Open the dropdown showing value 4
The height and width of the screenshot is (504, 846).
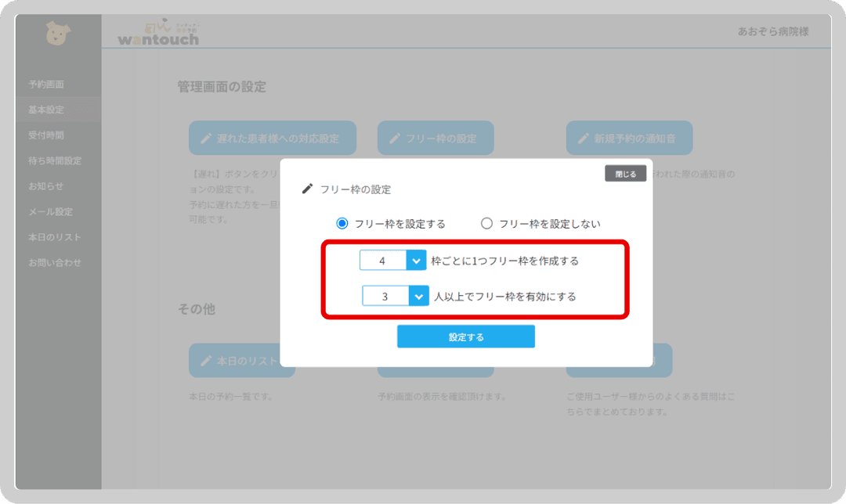[415, 260]
